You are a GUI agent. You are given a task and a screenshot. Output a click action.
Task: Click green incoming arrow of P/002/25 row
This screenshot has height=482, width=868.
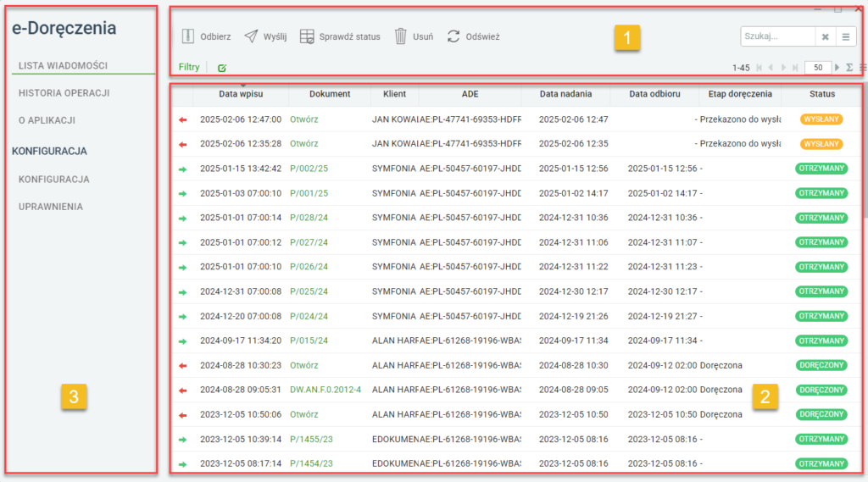tap(183, 169)
